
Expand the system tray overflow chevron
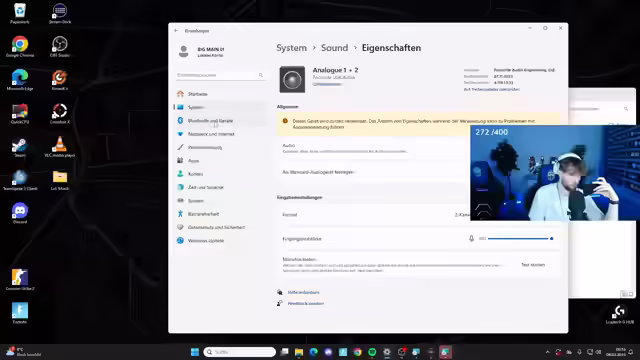tap(547, 352)
